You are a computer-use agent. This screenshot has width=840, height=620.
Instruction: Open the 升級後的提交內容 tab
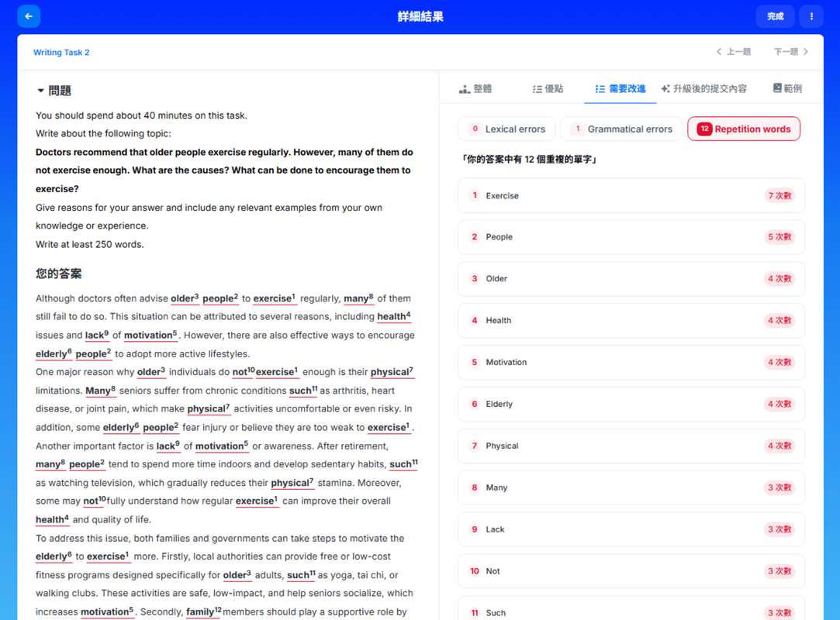click(703, 89)
